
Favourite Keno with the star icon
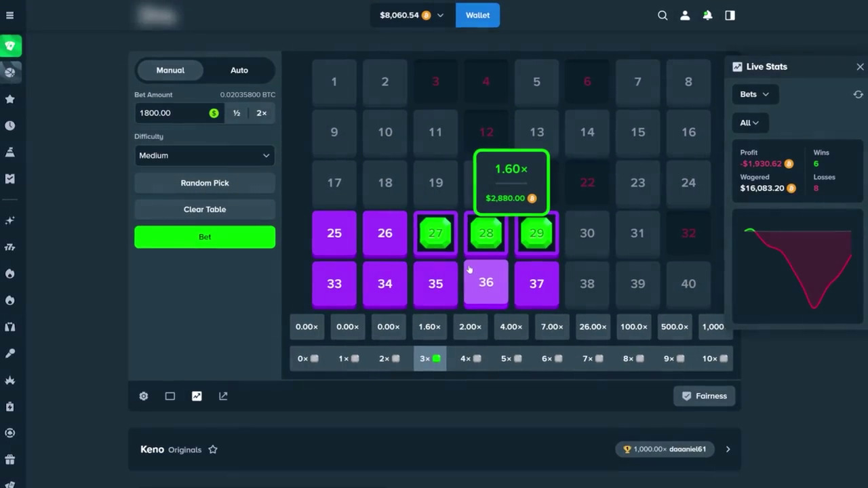click(x=213, y=449)
